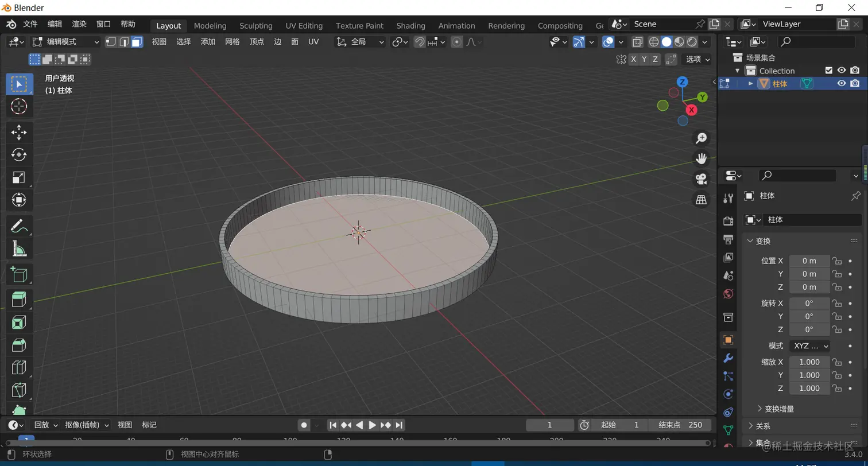Screen dimensions: 868x466
Task: Play the animation forward
Action: 372,425
